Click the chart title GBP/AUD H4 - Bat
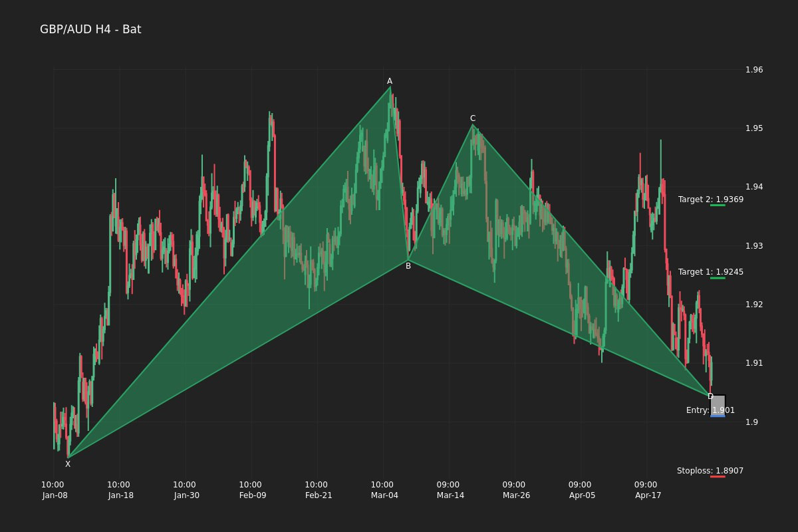798x532 pixels. click(90, 29)
